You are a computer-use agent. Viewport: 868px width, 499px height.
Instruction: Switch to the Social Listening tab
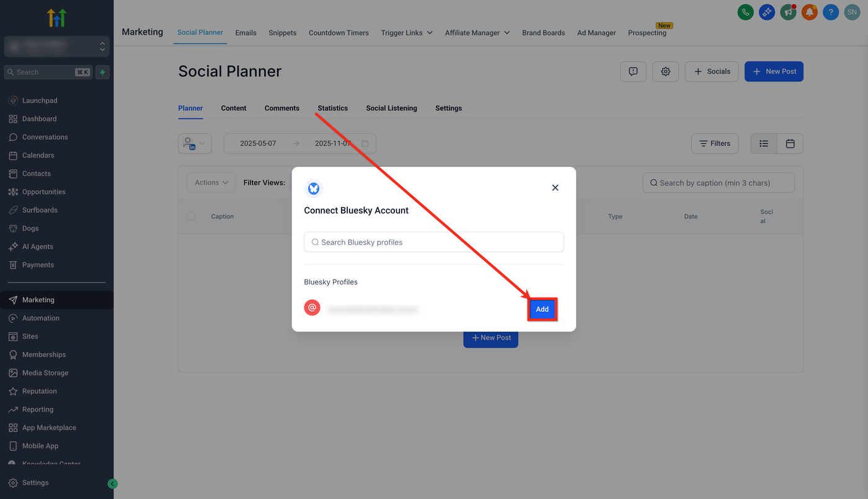click(x=392, y=108)
